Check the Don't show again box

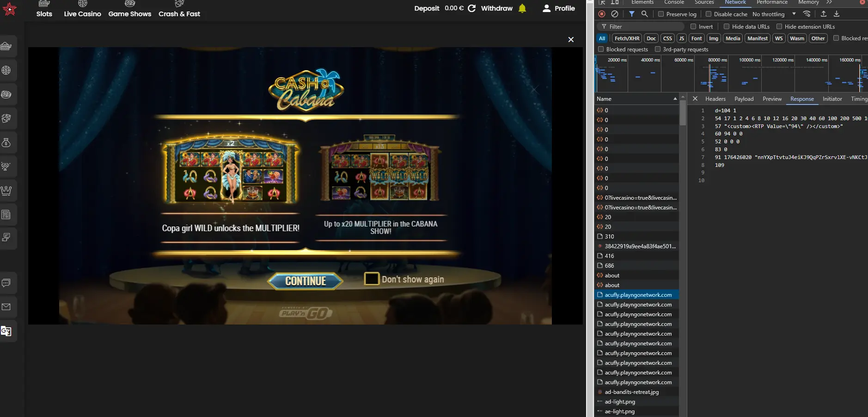coord(372,279)
